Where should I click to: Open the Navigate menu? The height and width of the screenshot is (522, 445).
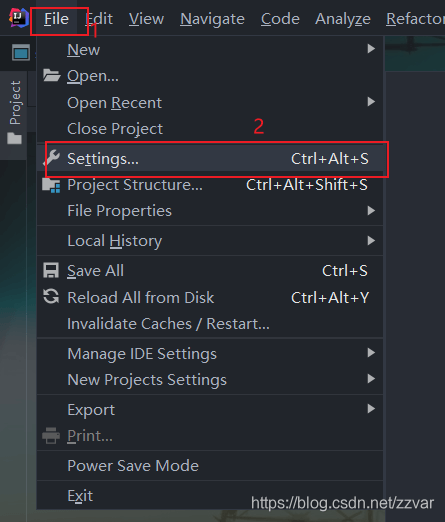pos(212,19)
